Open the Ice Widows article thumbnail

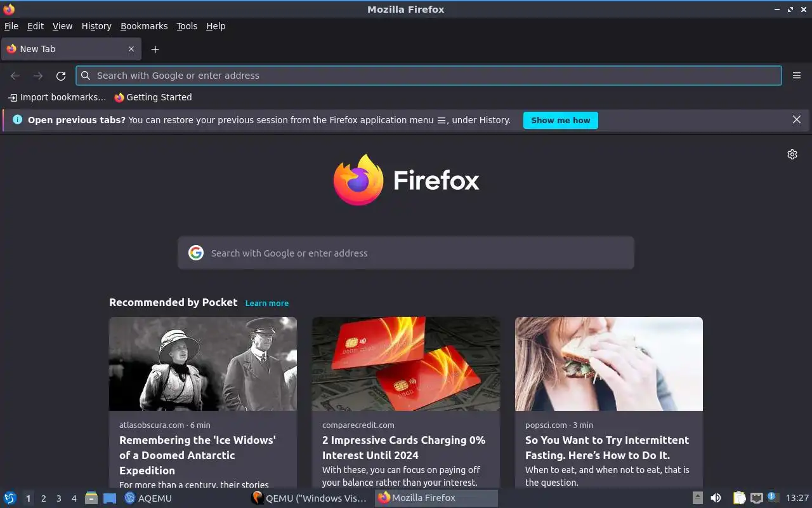pos(203,364)
